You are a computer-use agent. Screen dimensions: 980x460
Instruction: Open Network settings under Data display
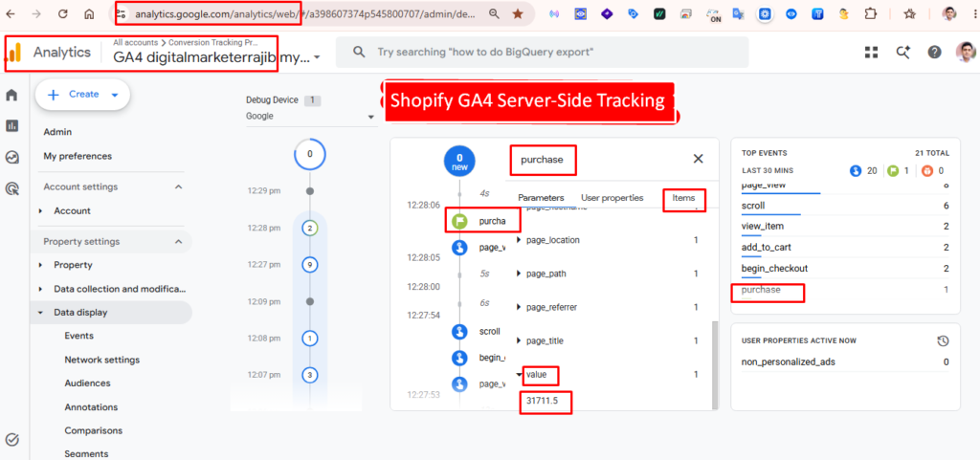(x=101, y=361)
